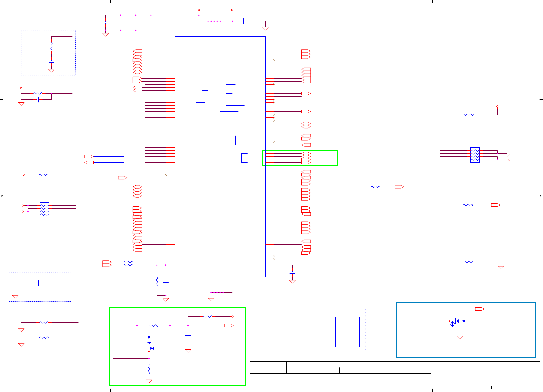Click the small green highlight box beside the IC
This screenshot has height=392, width=543.
(300, 158)
